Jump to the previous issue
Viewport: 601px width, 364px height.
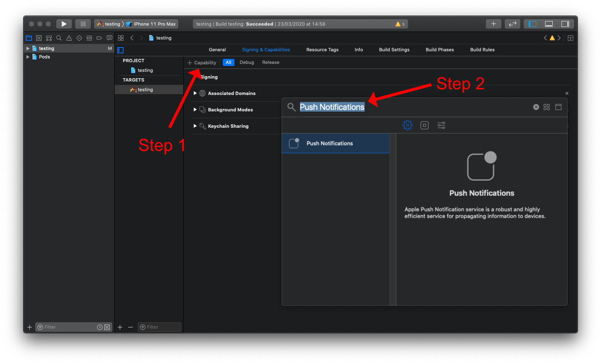pos(546,38)
